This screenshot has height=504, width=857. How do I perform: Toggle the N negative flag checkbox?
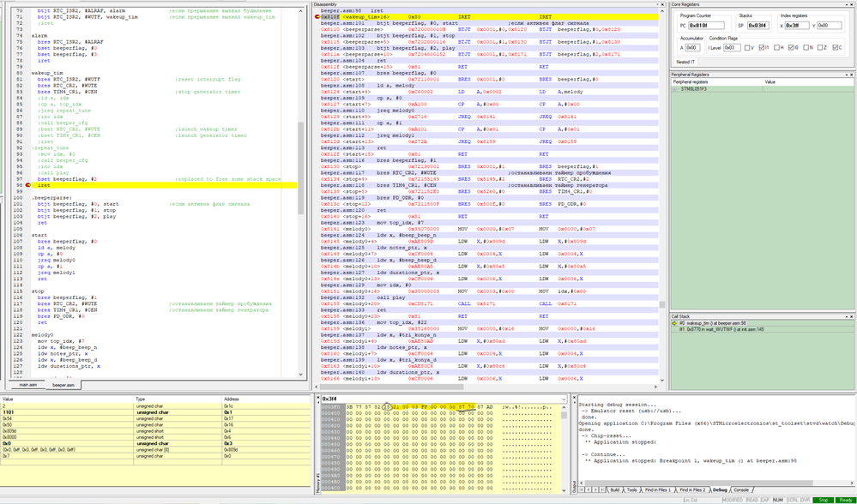[x=806, y=48]
